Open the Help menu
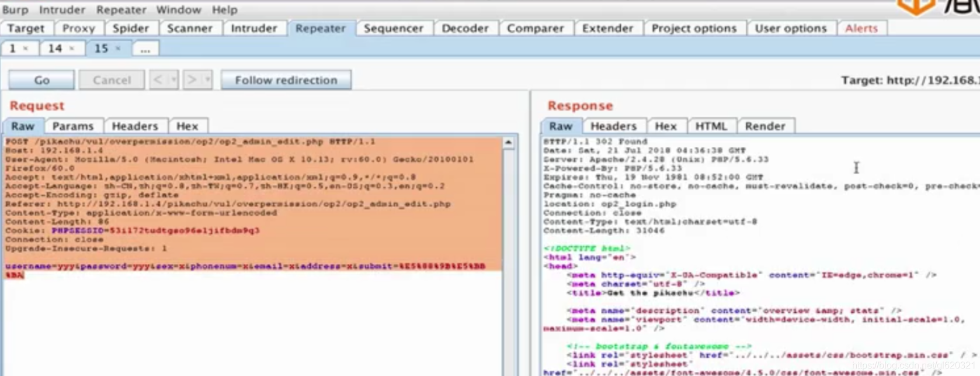 (x=224, y=9)
